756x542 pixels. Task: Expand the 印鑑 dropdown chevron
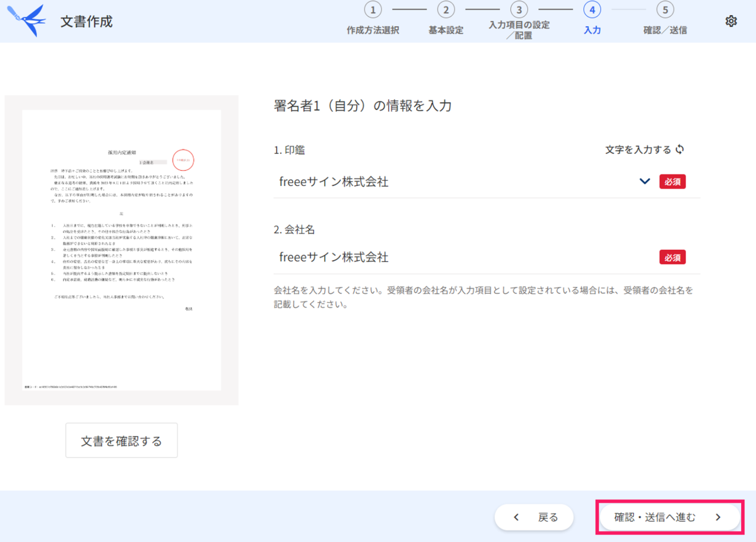tap(644, 181)
